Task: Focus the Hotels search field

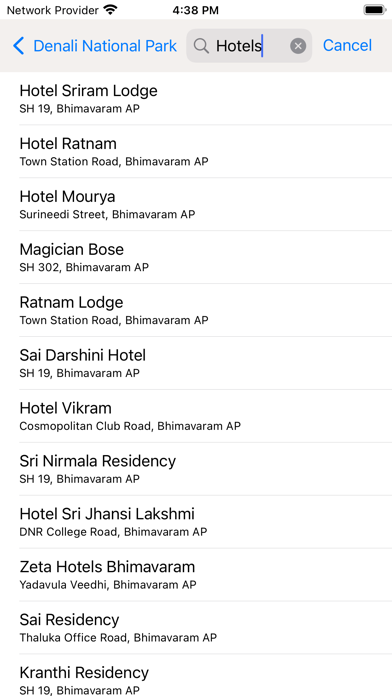Action: coord(249,46)
